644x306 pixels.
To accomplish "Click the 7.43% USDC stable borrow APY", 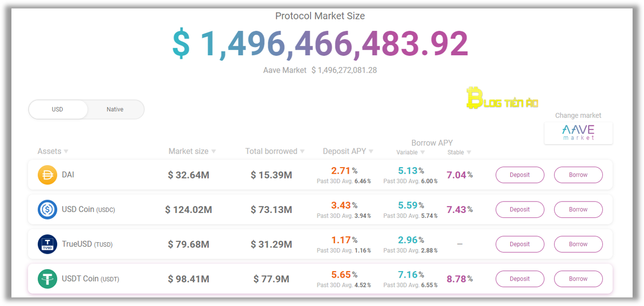I will (460, 210).
